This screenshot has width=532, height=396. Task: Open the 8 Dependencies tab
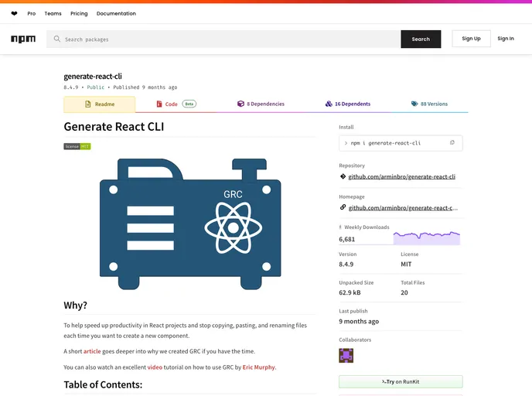click(261, 104)
